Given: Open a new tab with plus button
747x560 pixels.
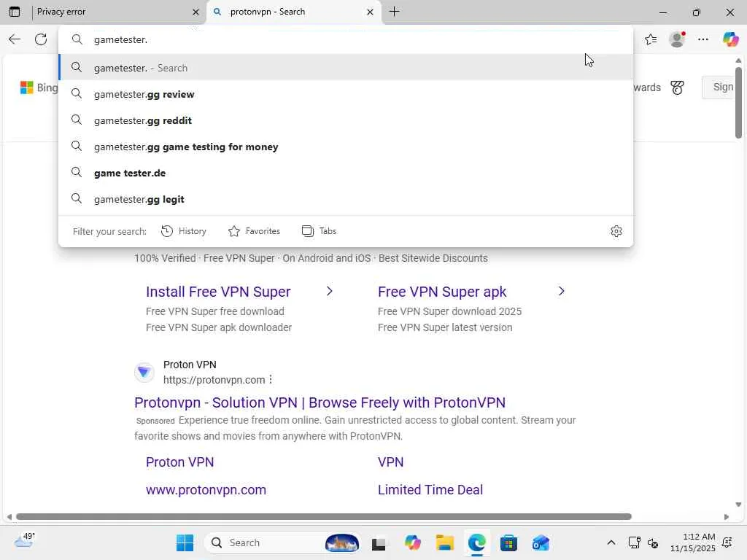Looking at the screenshot, I should (395, 12).
